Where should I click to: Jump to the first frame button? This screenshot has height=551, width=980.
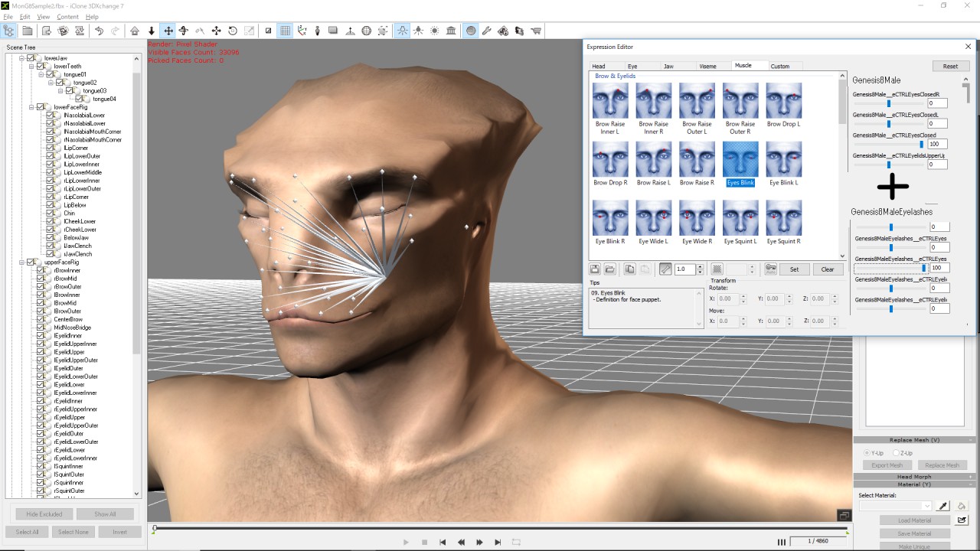[443, 542]
